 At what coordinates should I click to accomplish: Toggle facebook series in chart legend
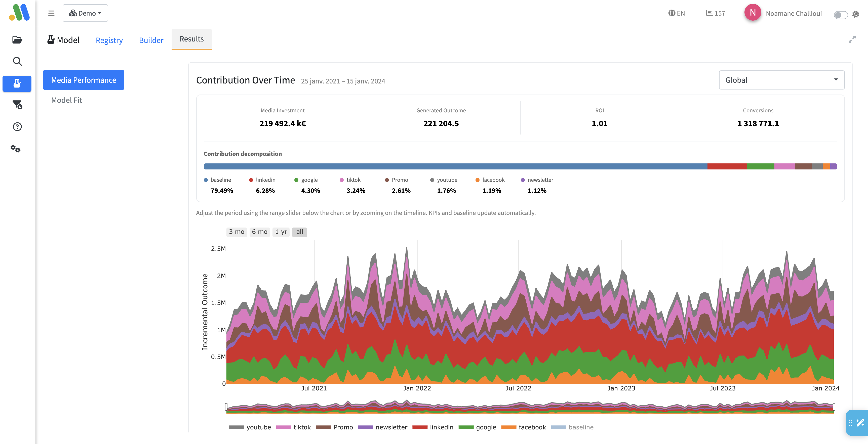(x=523, y=427)
